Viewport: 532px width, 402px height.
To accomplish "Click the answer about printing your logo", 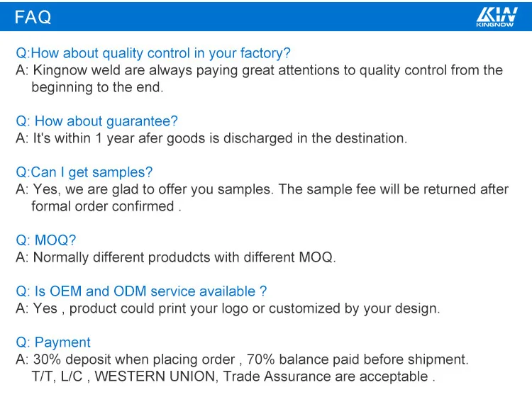I will (x=228, y=308).
